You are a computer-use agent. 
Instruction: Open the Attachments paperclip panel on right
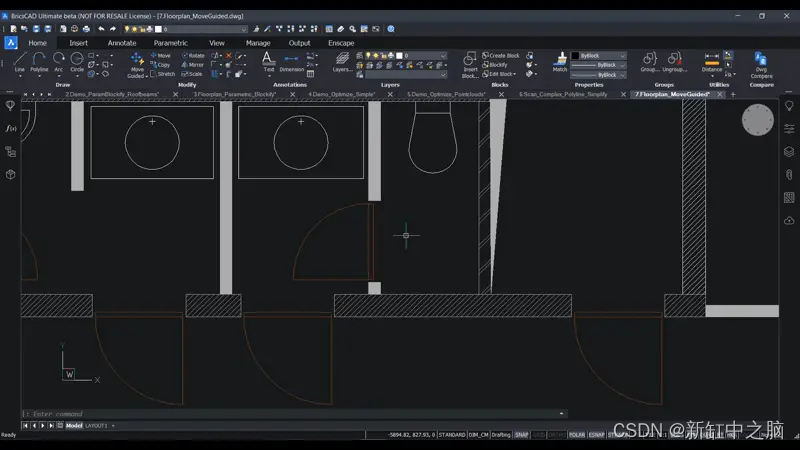point(789,174)
